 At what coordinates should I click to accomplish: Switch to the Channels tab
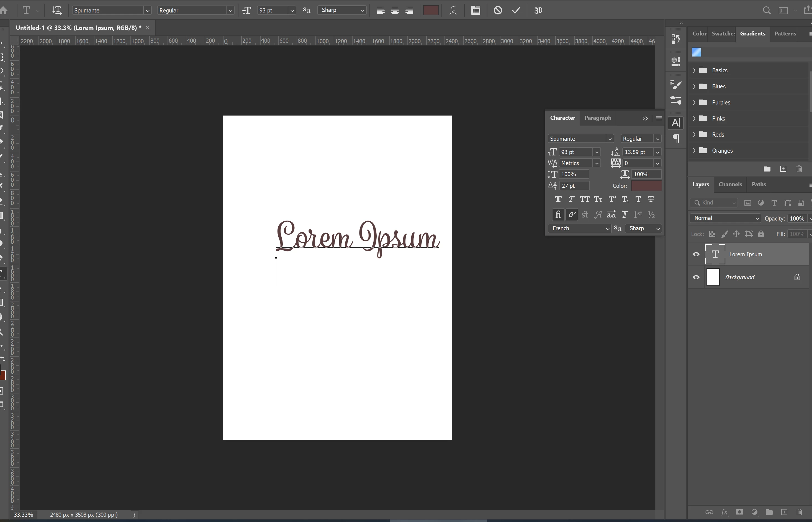730,185
